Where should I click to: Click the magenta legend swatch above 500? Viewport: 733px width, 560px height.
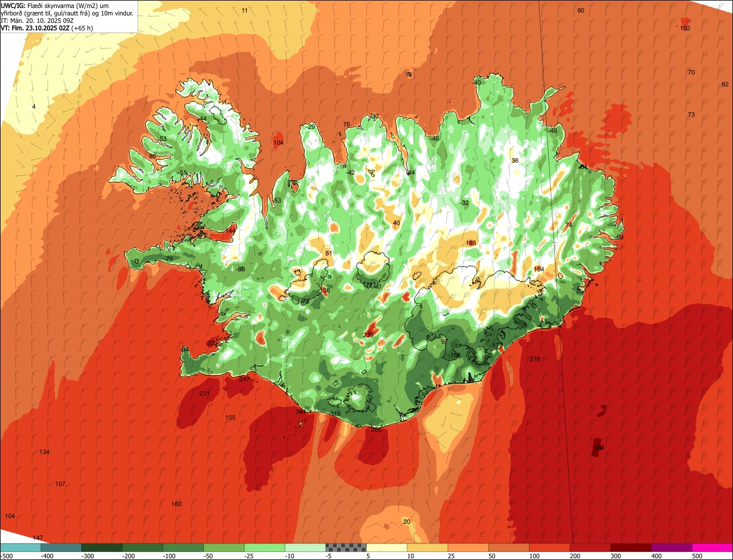(x=712, y=547)
